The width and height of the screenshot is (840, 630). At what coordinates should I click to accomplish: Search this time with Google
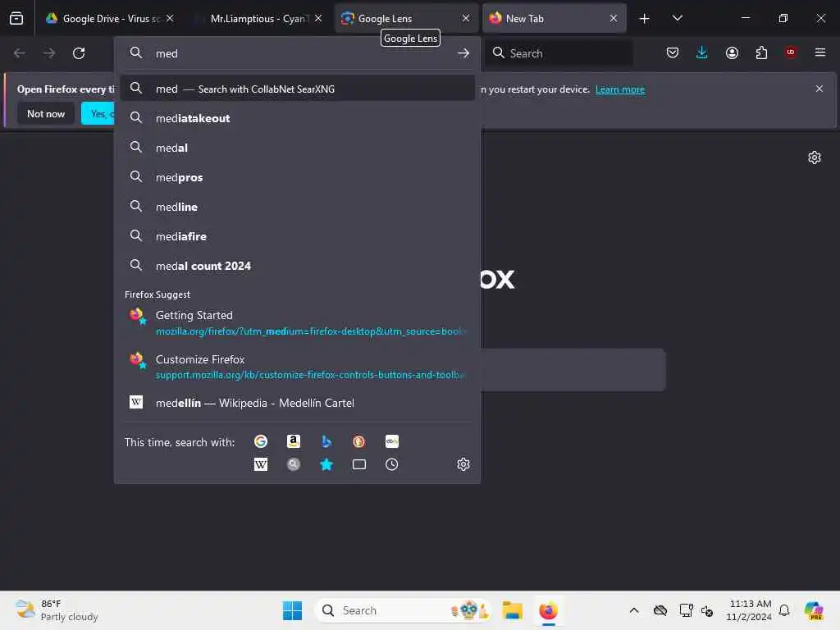point(261,441)
